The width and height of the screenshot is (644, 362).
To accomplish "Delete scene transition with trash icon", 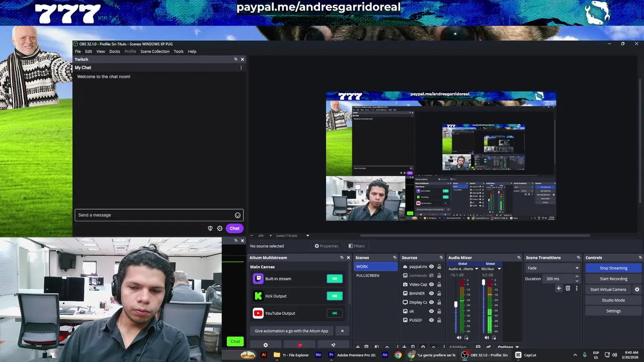I will pyautogui.click(x=568, y=289).
